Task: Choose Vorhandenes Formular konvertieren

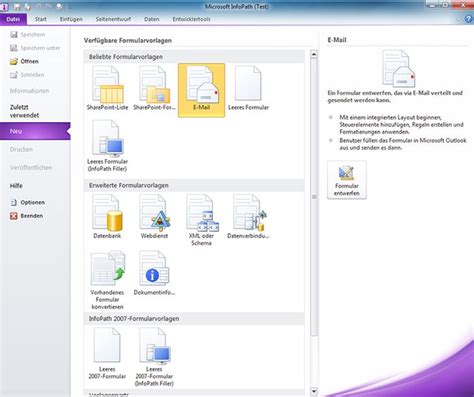Action: coord(107,281)
